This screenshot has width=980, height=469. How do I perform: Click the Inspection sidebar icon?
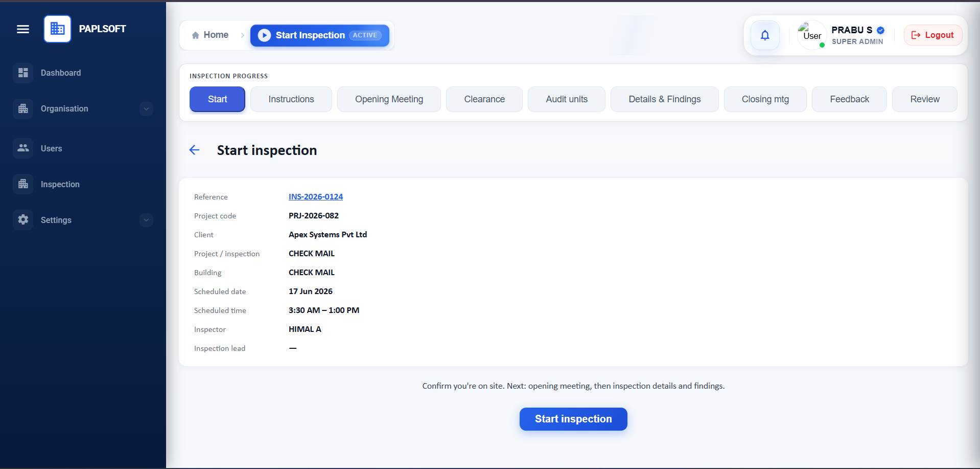(23, 184)
